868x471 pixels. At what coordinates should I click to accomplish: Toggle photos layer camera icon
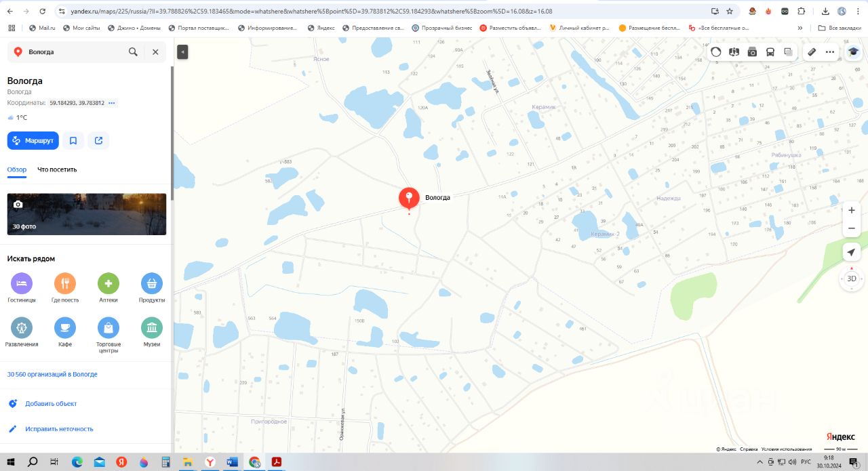(x=752, y=52)
